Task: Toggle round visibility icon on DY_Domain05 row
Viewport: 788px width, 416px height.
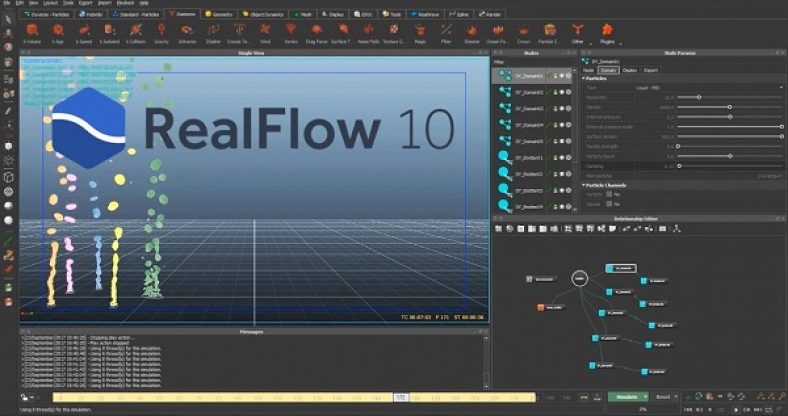Action: point(568,141)
